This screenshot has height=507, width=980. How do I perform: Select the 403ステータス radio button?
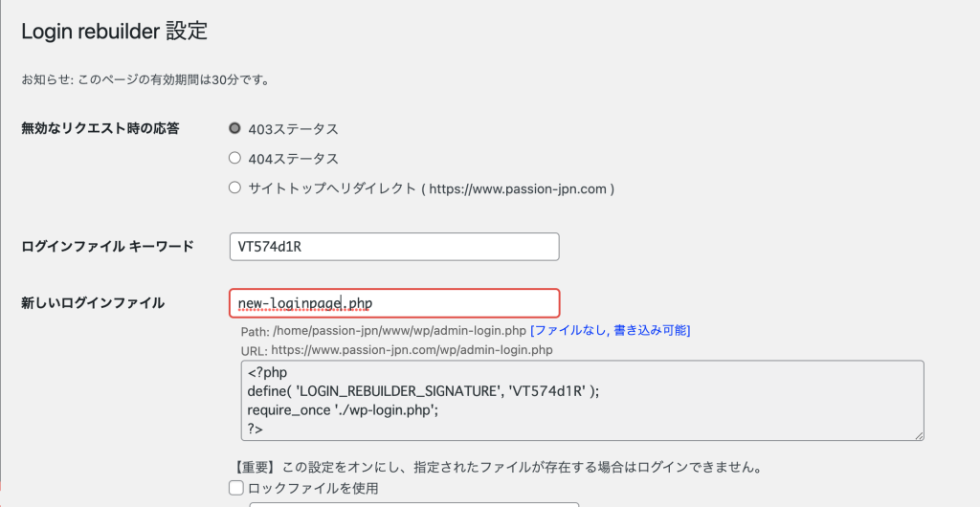[235, 128]
